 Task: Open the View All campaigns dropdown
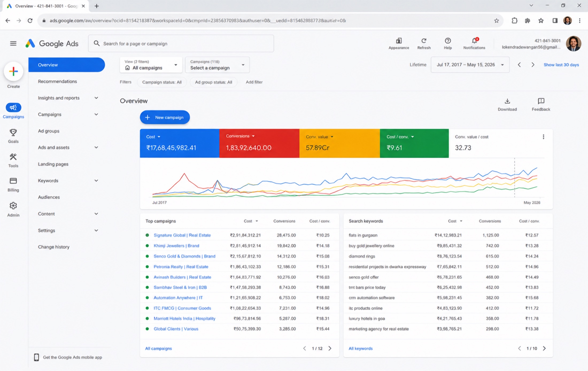151,65
